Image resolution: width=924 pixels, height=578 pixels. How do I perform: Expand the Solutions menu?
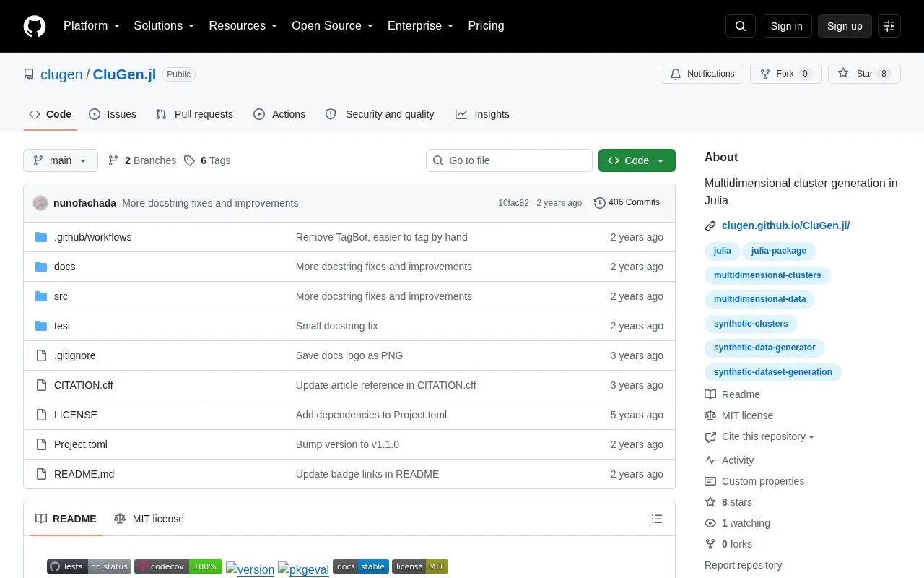coord(165,26)
